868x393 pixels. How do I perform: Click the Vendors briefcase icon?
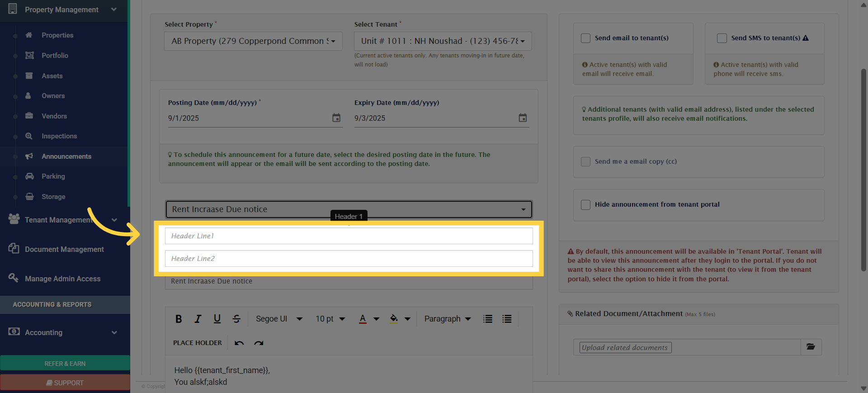click(29, 116)
